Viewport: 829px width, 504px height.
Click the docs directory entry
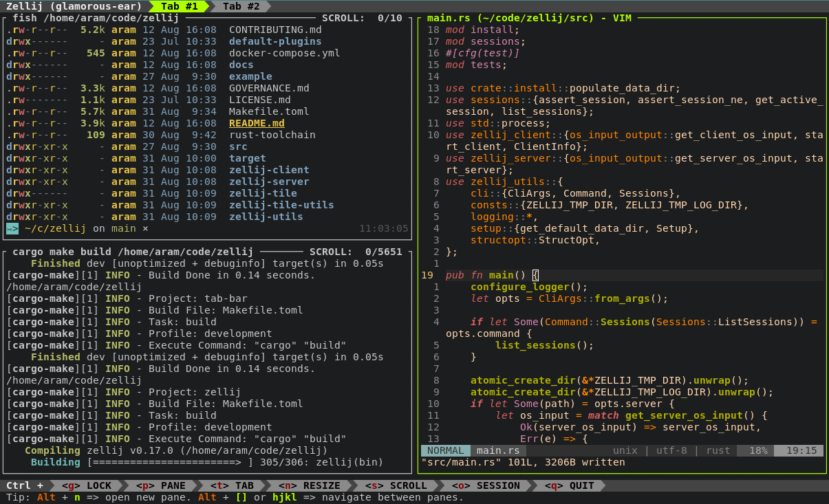point(241,65)
